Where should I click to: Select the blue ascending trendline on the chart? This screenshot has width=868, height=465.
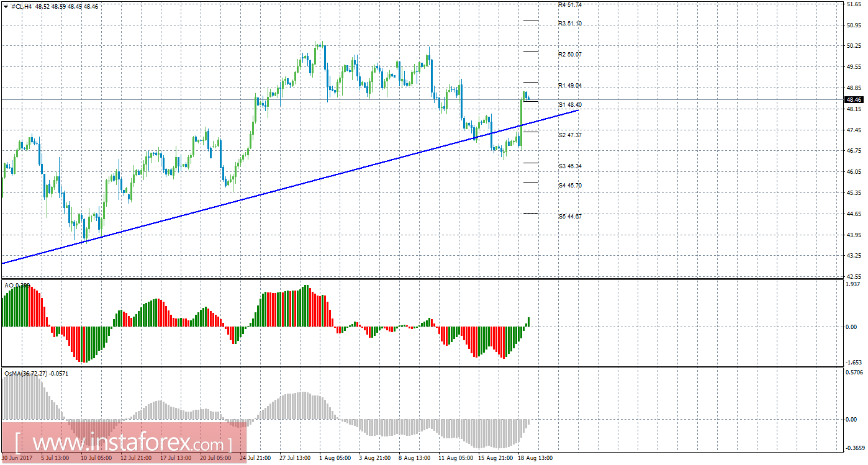(290, 187)
